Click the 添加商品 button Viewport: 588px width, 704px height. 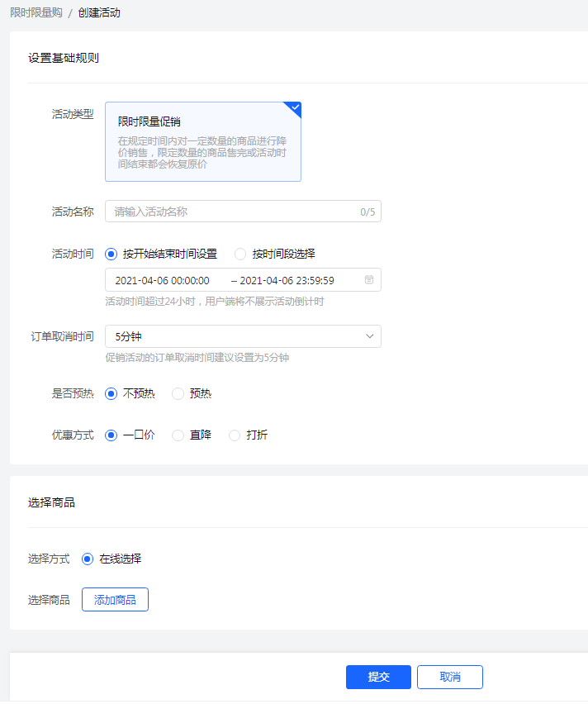click(115, 599)
